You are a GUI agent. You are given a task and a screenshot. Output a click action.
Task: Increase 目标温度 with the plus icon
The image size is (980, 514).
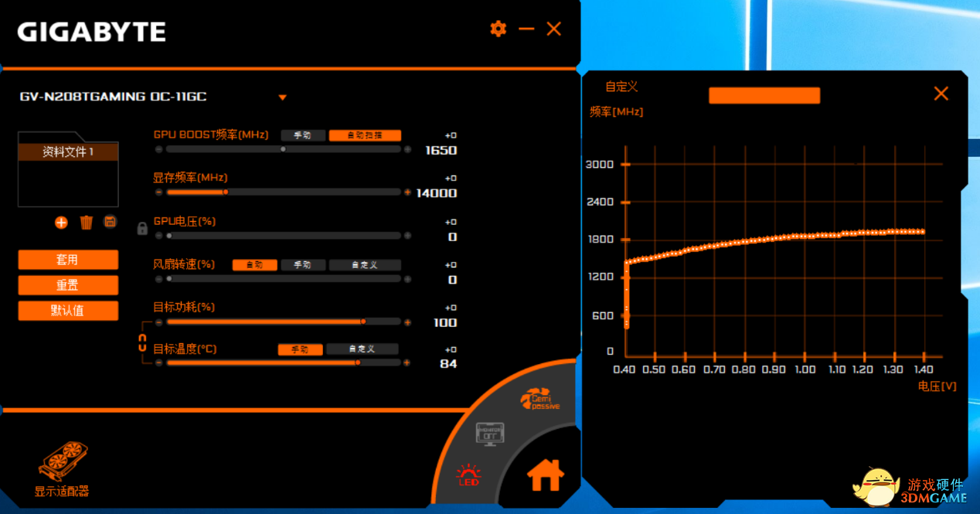click(407, 363)
